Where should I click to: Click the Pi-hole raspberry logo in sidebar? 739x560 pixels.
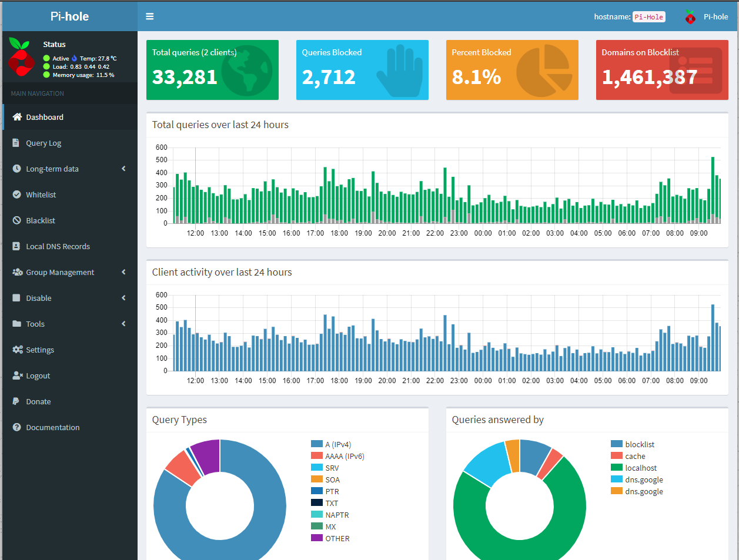point(21,58)
